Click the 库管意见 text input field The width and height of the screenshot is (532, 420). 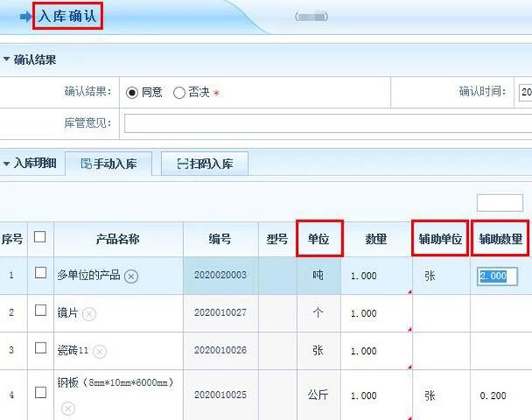327,123
